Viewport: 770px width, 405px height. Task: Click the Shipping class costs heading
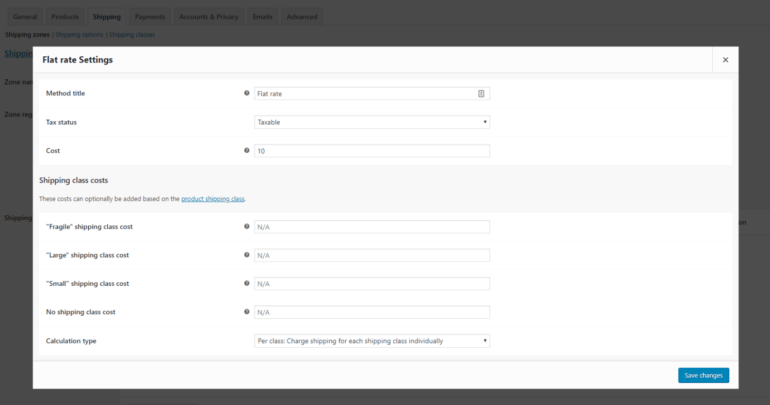(74, 181)
